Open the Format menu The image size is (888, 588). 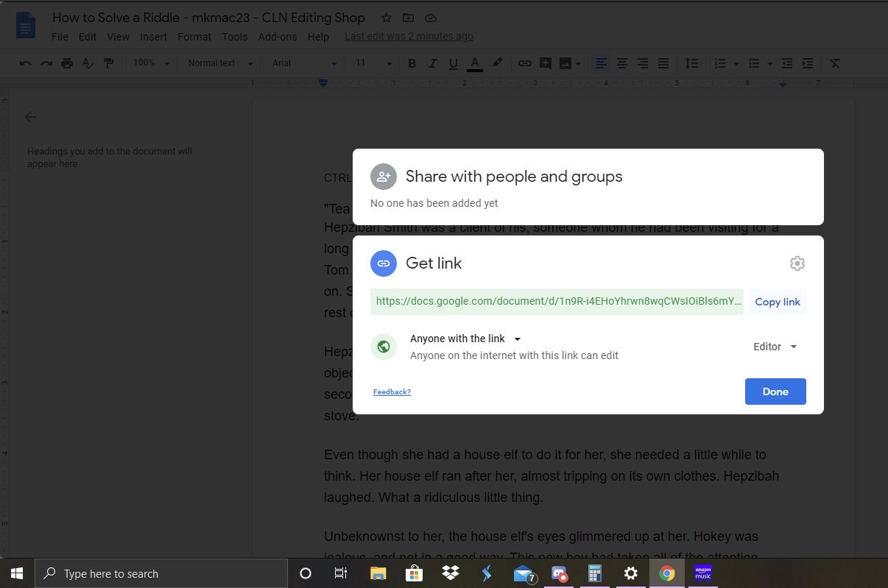(x=194, y=37)
